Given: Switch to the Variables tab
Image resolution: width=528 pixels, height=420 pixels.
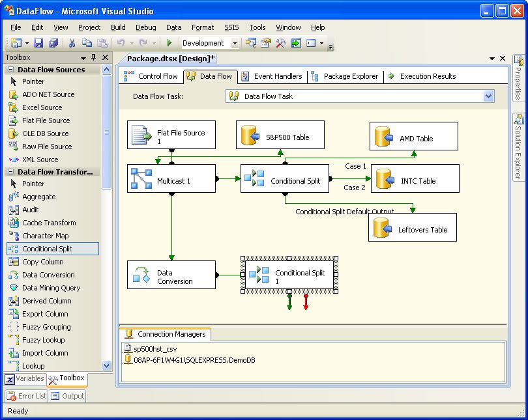Looking at the screenshot, I should (25, 378).
